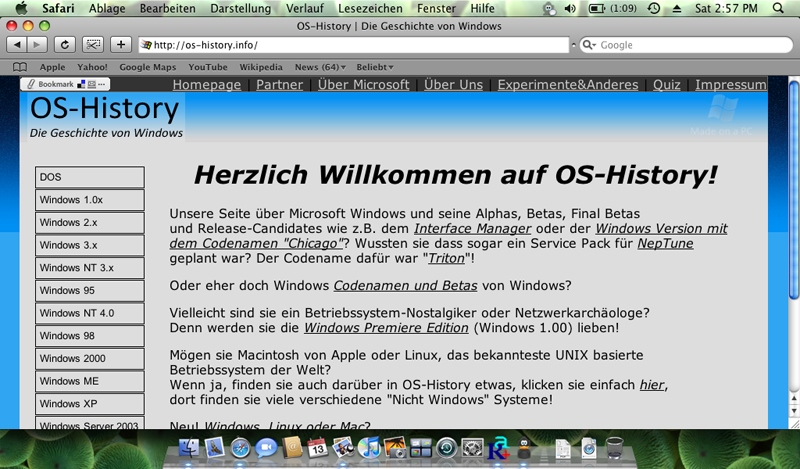The width and height of the screenshot is (800, 469).
Task: Open Time Machine in the Dock
Action: coord(447,449)
